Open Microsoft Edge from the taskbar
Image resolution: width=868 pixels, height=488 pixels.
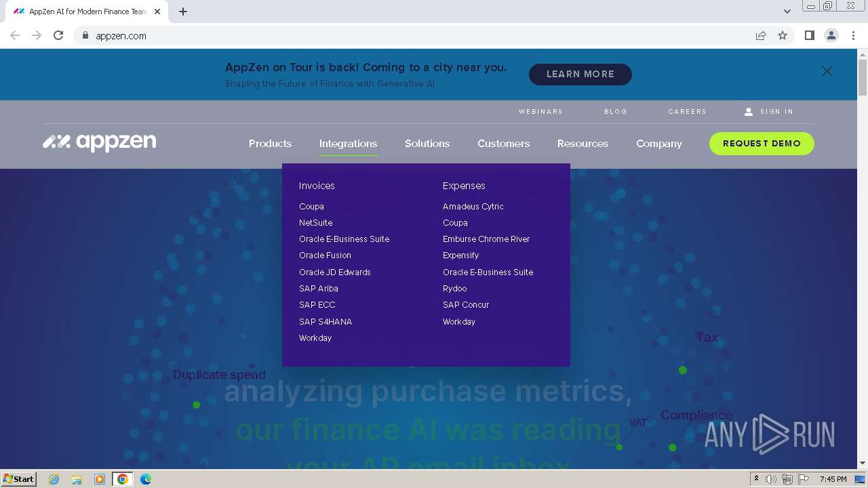146,479
